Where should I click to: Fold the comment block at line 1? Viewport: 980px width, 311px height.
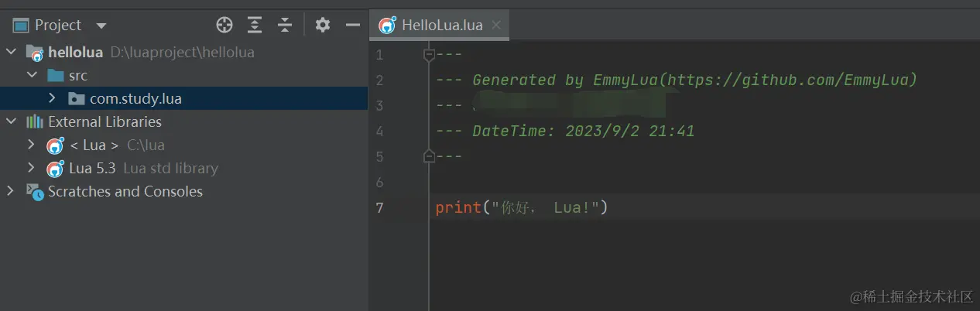coord(429,55)
